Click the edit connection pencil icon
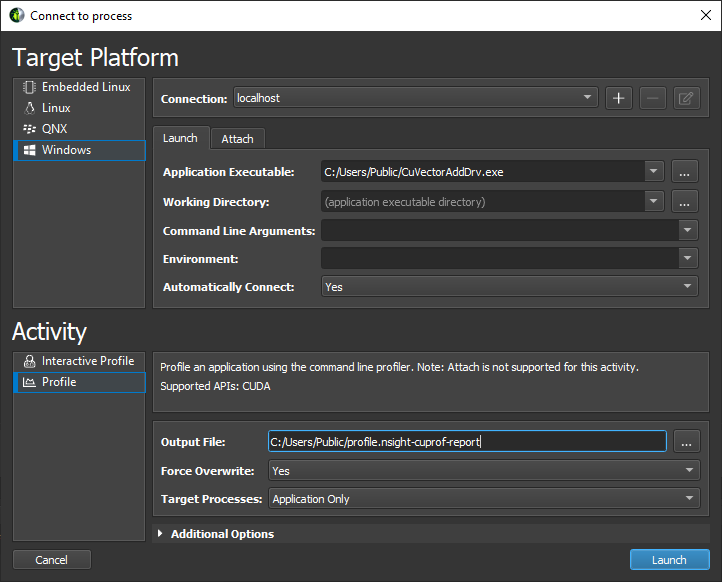Screen dimensions: 722x582 686,98
